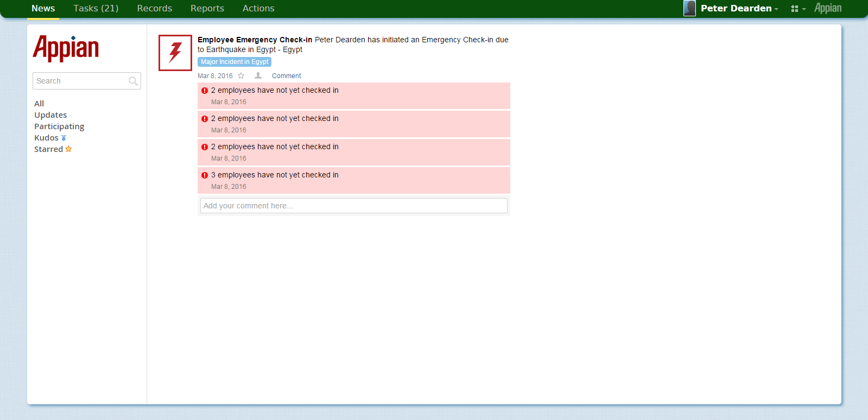Open the Peter Dearden user menu
This screenshot has width=868, height=420.
pos(739,8)
